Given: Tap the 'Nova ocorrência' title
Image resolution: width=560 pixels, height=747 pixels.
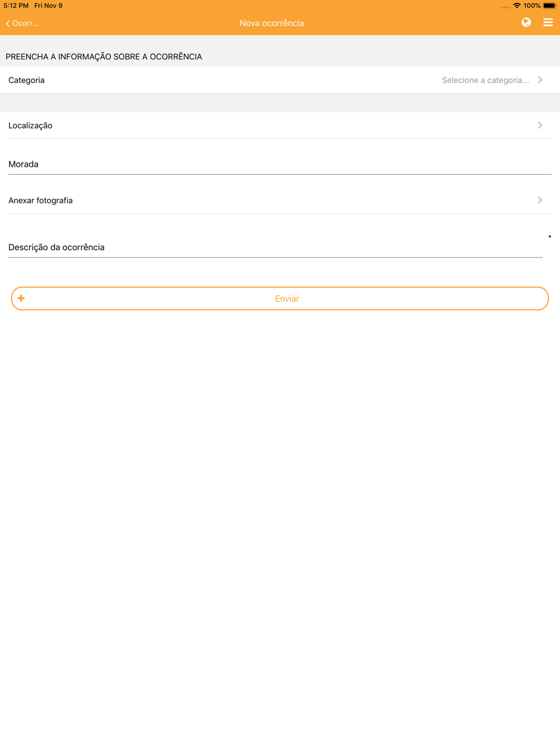Looking at the screenshot, I should [x=272, y=23].
